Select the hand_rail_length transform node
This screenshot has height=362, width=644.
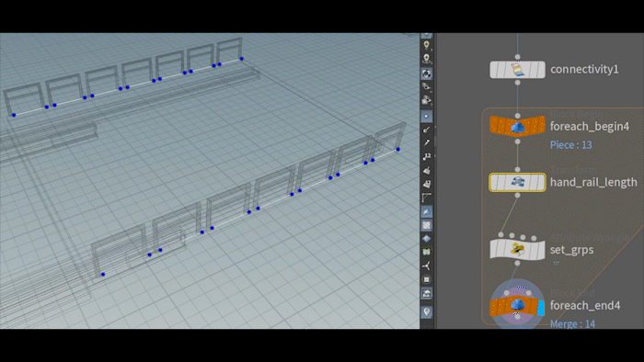tap(517, 183)
